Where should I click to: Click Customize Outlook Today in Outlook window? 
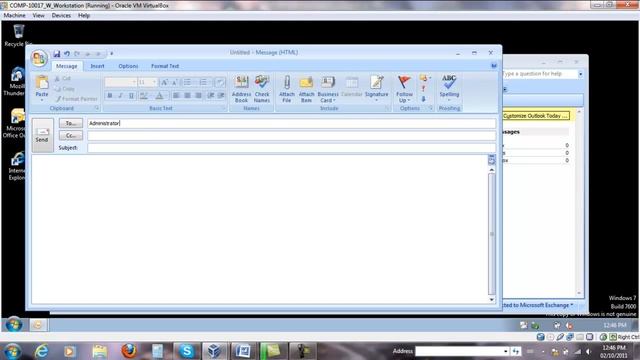click(x=535, y=116)
